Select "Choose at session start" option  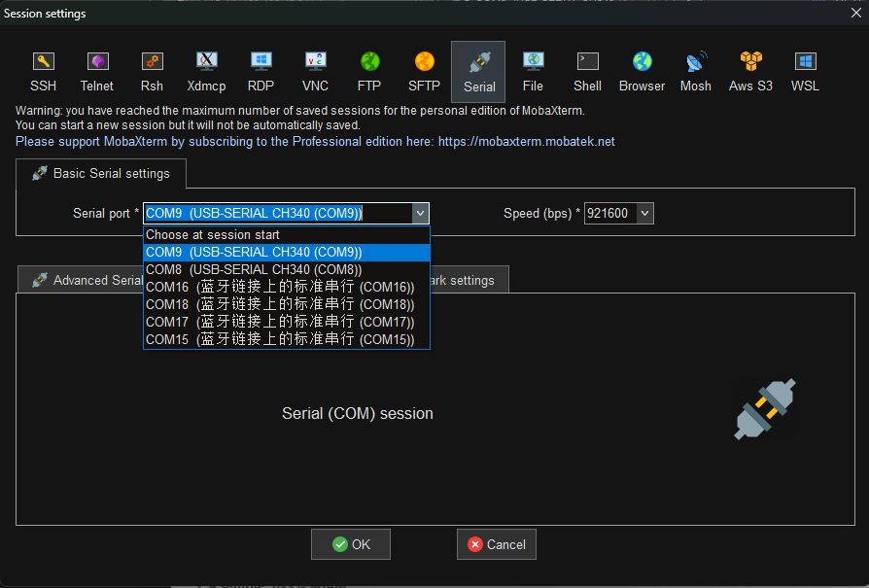tap(287, 235)
